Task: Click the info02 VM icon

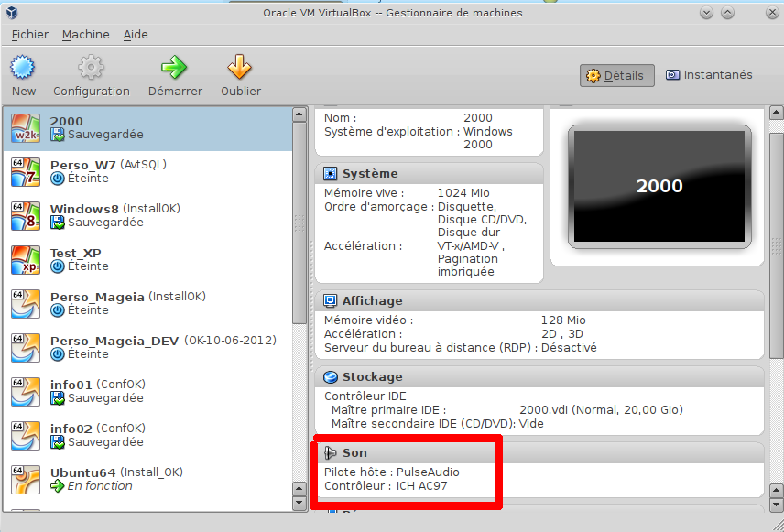Action: point(26,436)
